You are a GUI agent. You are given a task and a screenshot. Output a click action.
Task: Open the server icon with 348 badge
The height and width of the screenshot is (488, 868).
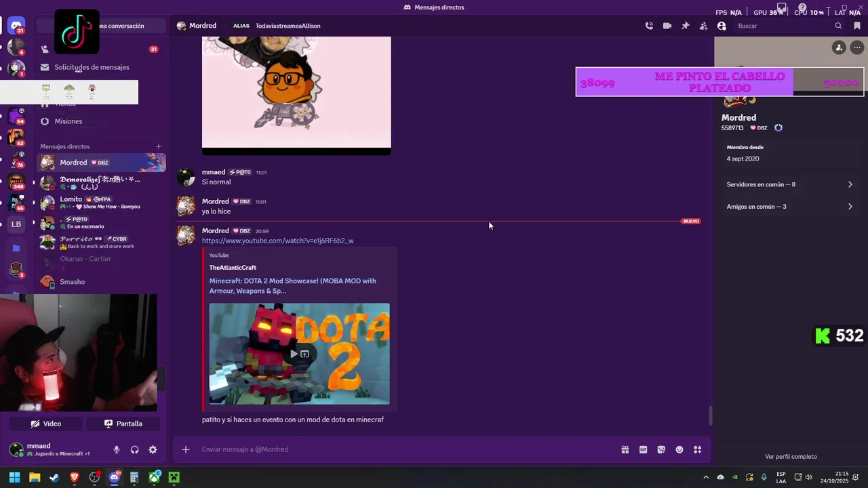[x=16, y=181]
